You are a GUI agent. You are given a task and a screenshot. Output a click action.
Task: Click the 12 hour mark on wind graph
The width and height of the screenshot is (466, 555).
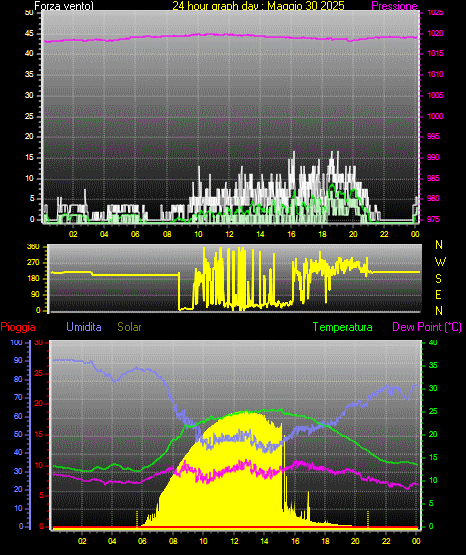click(x=229, y=234)
